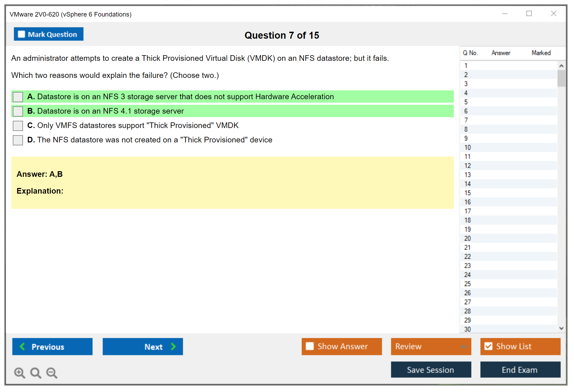574x392 pixels.
Task: Enable the Show Answer checkbox
Action: pos(310,346)
